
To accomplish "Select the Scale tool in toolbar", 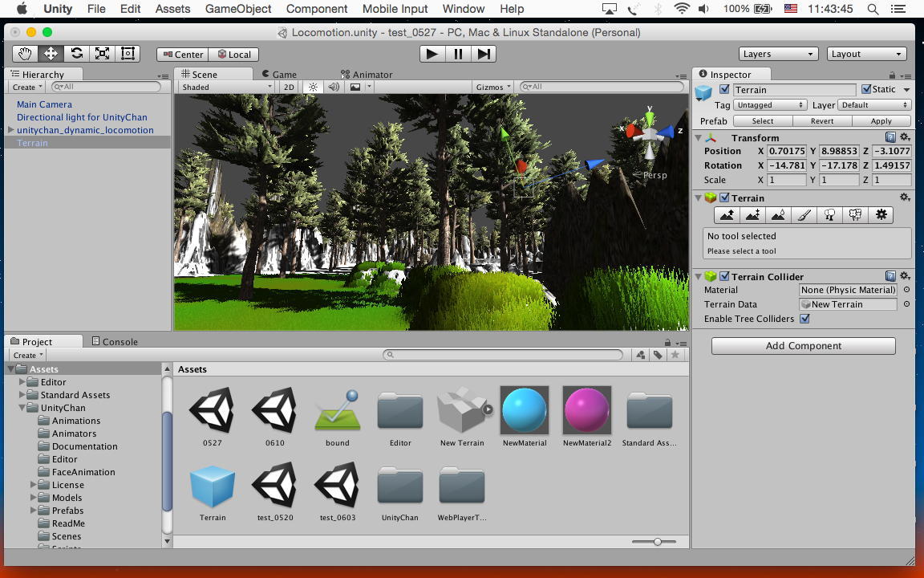I will point(102,54).
